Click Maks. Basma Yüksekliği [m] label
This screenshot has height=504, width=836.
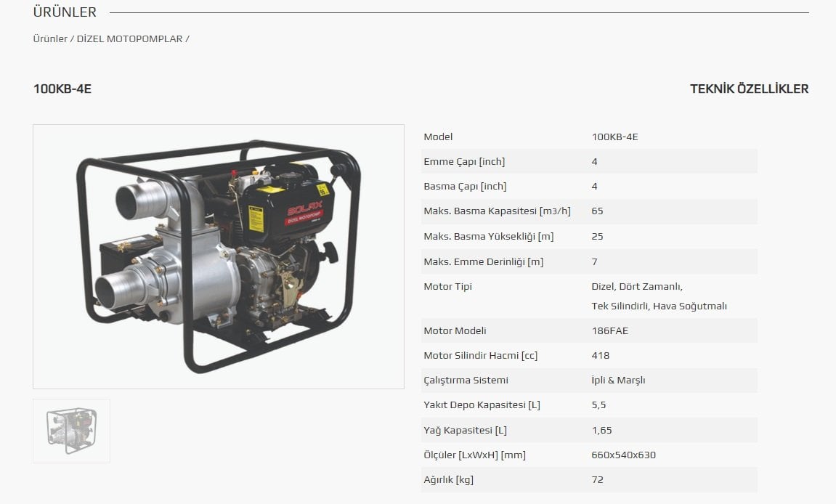[x=489, y=237]
